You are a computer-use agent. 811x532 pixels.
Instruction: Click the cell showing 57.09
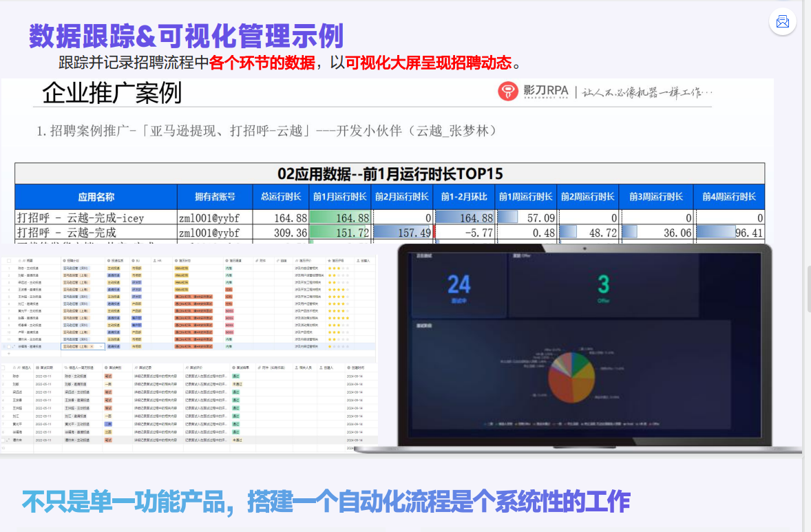click(525, 217)
